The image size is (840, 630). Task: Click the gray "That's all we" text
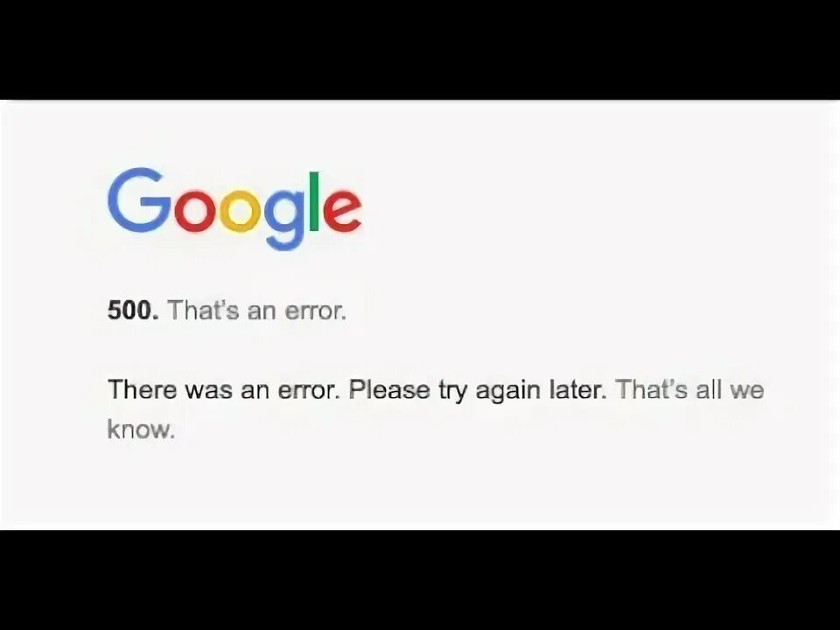pos(690,388)
